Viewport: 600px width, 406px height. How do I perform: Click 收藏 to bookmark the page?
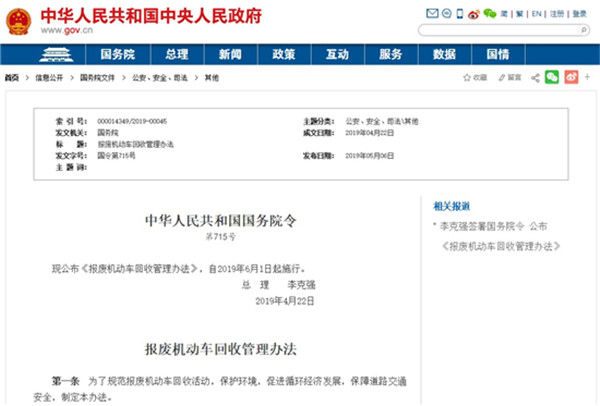point(476,76)
